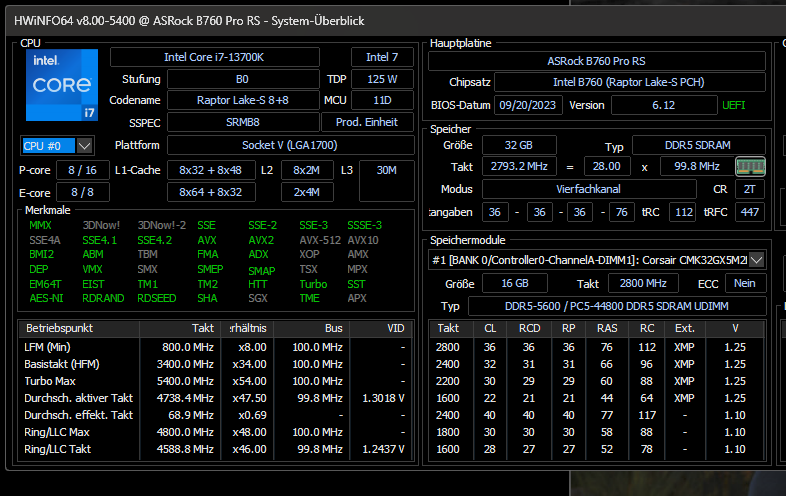Select the Basistakt (HFM) row
Viewport: 786px width, 496px height.
pos(216,364)
